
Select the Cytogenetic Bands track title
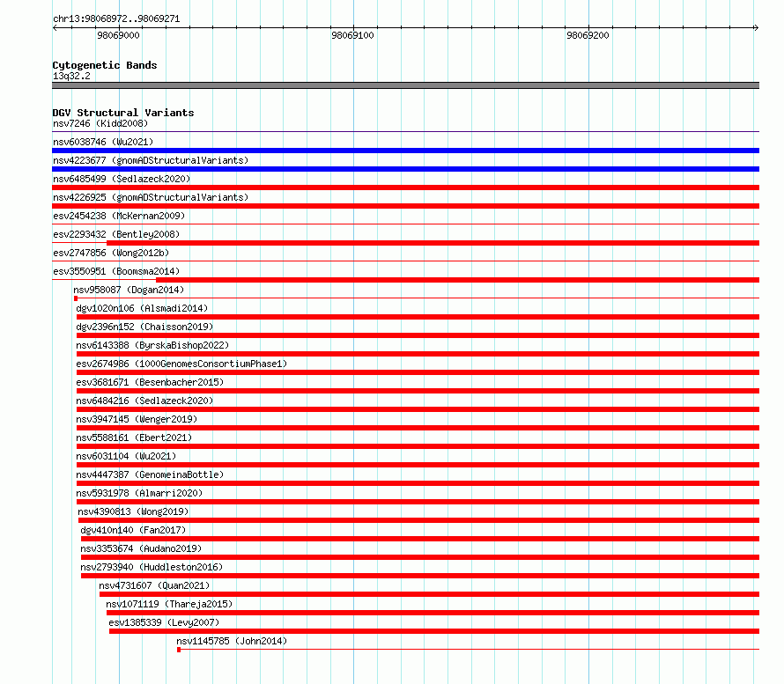[105, 65]
